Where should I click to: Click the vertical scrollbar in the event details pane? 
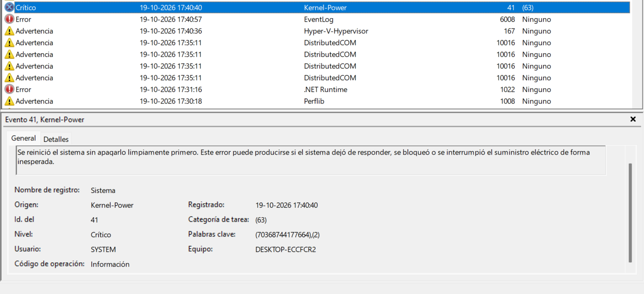pyautogui.click(x=629, y=213)
